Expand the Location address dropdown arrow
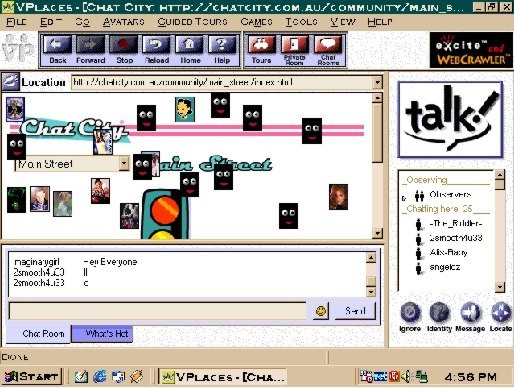514x388 pixels. (377, 82)
